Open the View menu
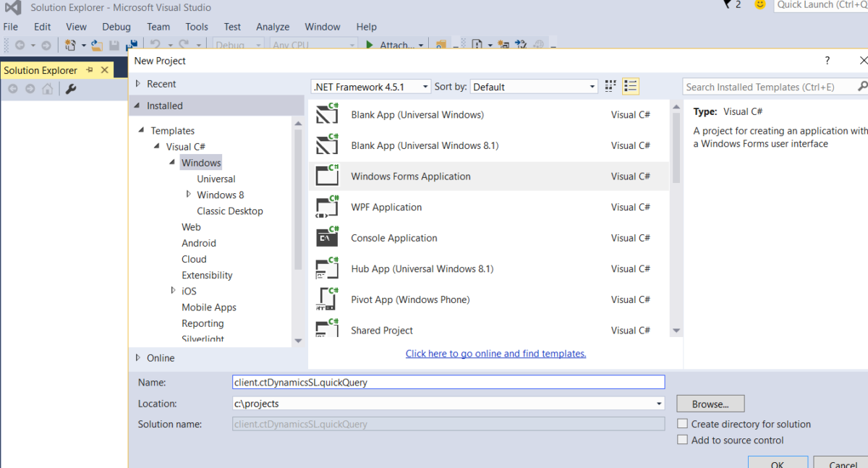 (x=76, y=27)
